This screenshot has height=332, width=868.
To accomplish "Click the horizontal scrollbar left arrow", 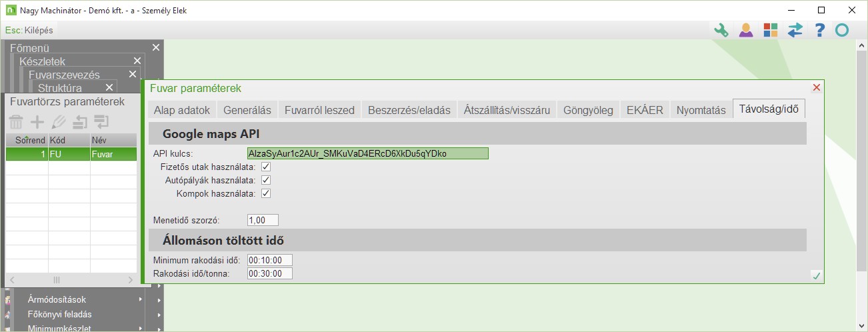I will (x=12, y=280).
